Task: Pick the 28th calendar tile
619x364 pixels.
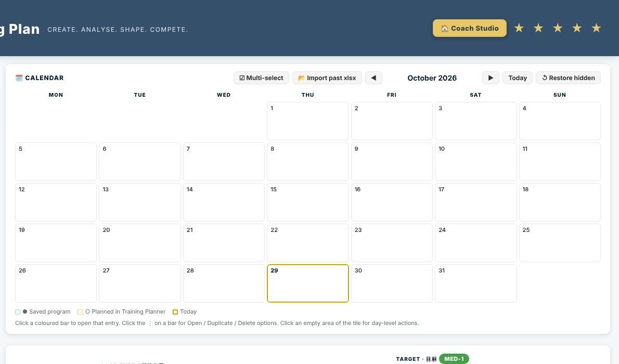Action: [x=224, y=283]
